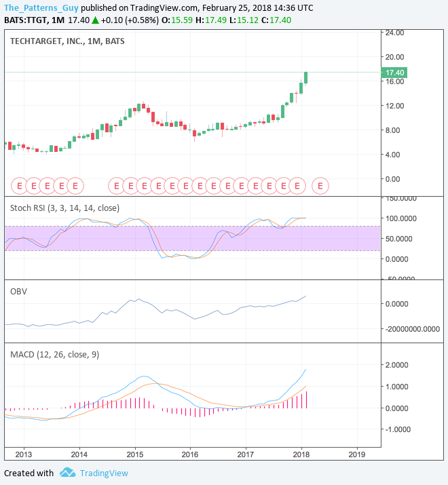Click the 12.00 price axis label

point(394,106)
